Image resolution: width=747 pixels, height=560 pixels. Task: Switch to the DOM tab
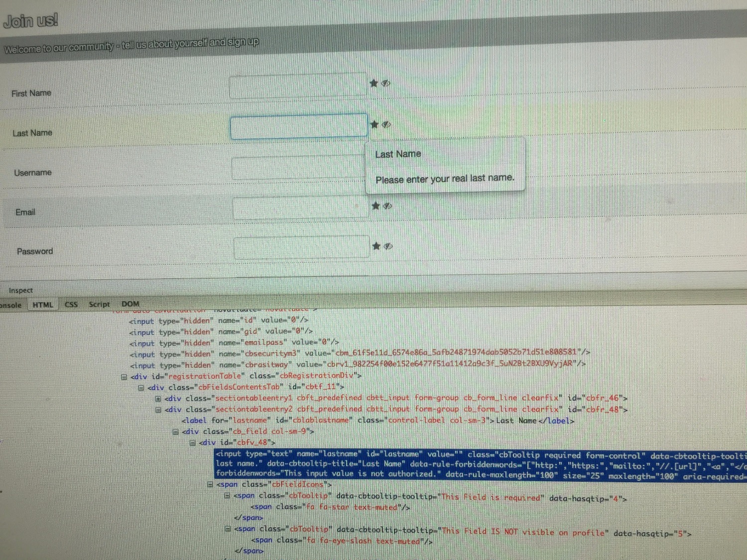point(130,304)
